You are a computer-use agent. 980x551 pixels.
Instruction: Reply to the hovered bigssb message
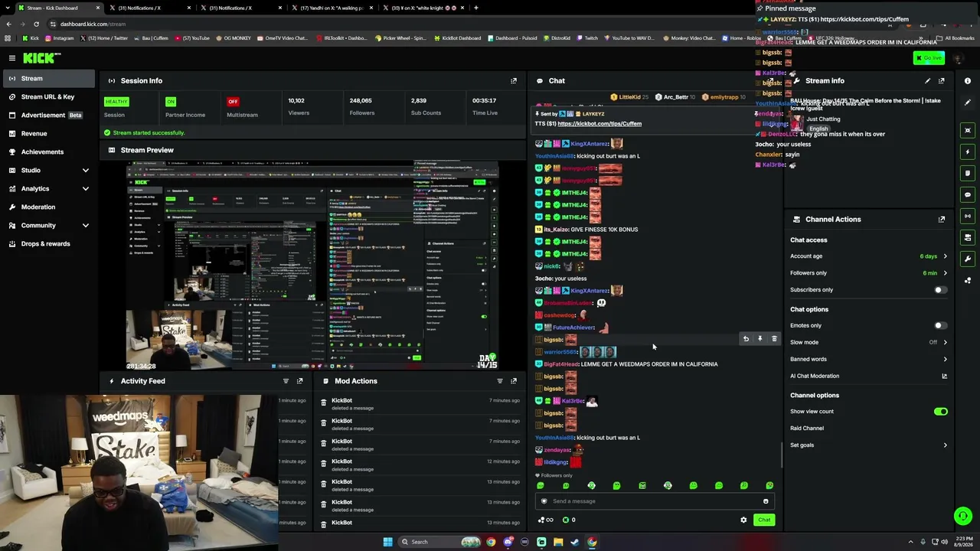coord(746,338)
